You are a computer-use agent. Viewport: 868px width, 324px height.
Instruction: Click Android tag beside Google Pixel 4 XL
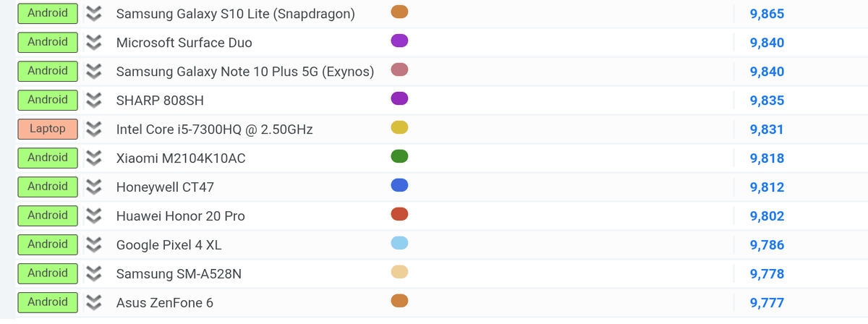tap(48, 244)
